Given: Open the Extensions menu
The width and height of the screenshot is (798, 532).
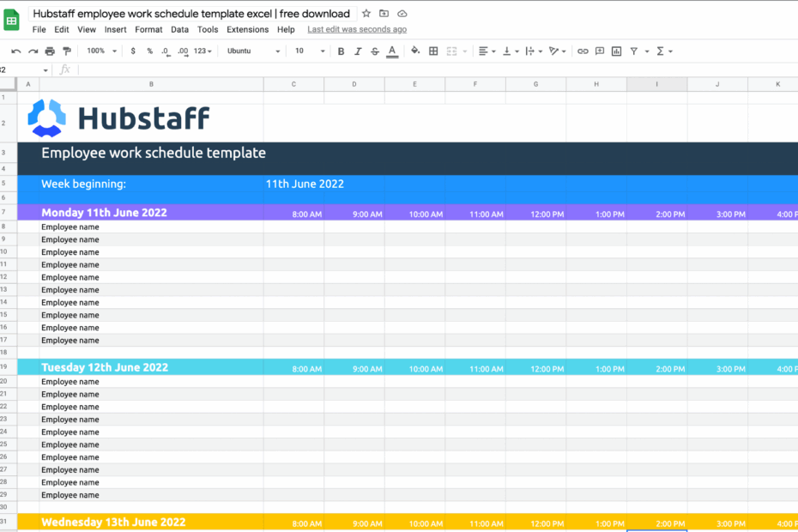Looking at the screenshot, I should click(x=247, y=28).
